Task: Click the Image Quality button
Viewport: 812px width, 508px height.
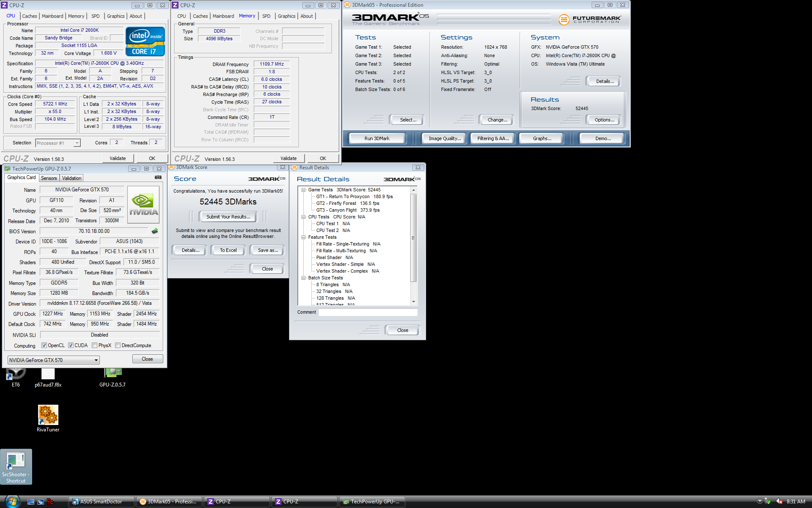Action: (x=444, y=138)
